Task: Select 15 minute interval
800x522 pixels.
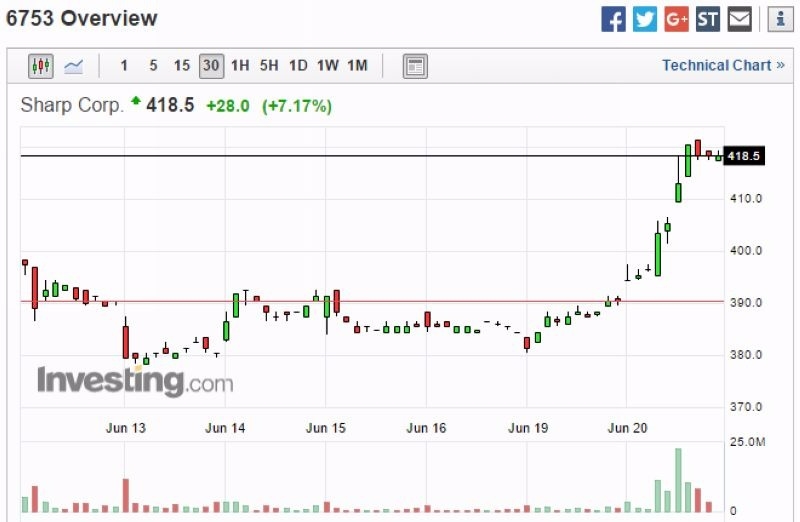Action: pyautogui.click(x=182, y=66)
